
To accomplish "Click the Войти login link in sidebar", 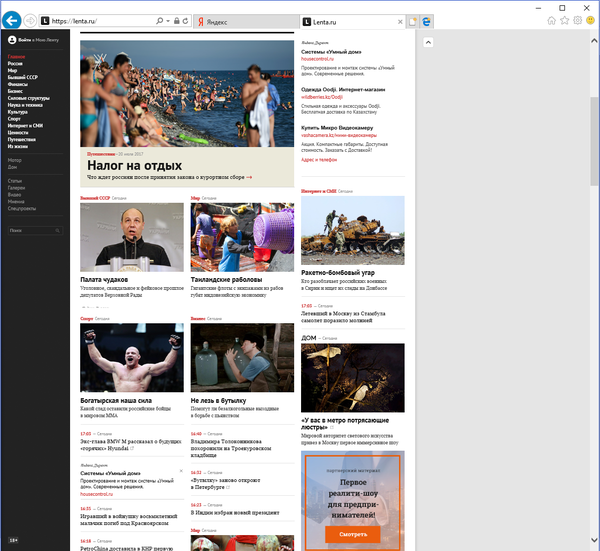I will coord(28,40).
